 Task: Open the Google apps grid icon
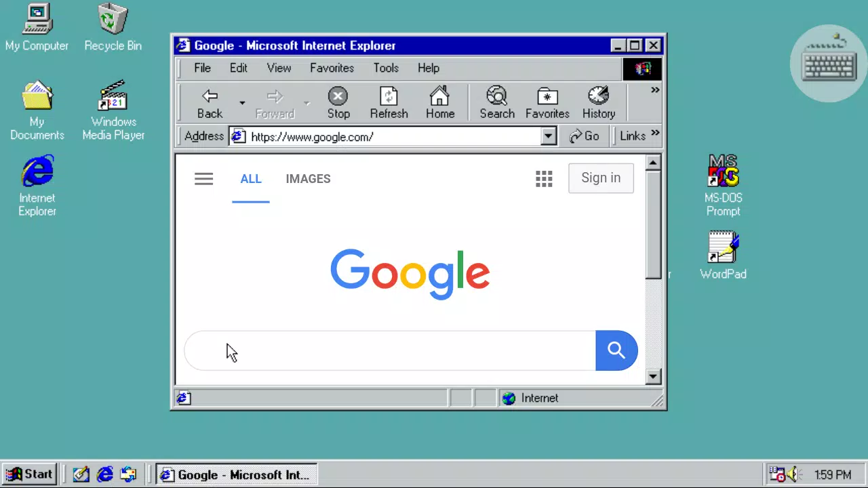(544, 178)
